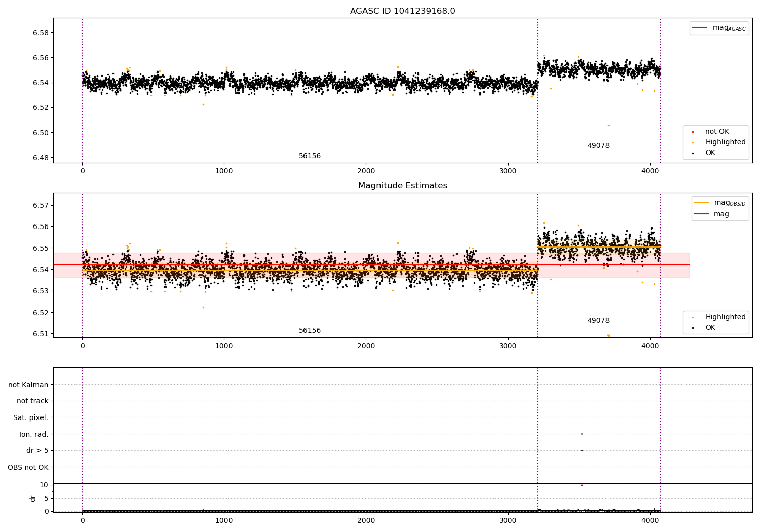Click obsid label 49078 in the top plot
Image resolution: width=760 pixels, height=532 pixels.
598,146
